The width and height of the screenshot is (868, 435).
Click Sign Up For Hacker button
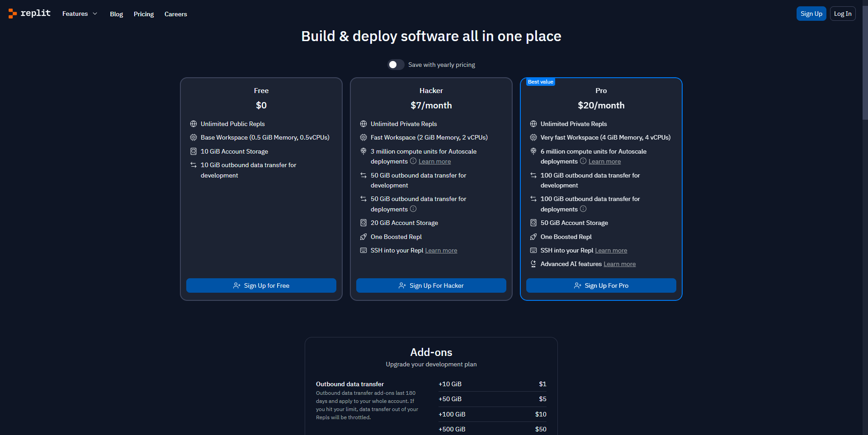(431, 285)
